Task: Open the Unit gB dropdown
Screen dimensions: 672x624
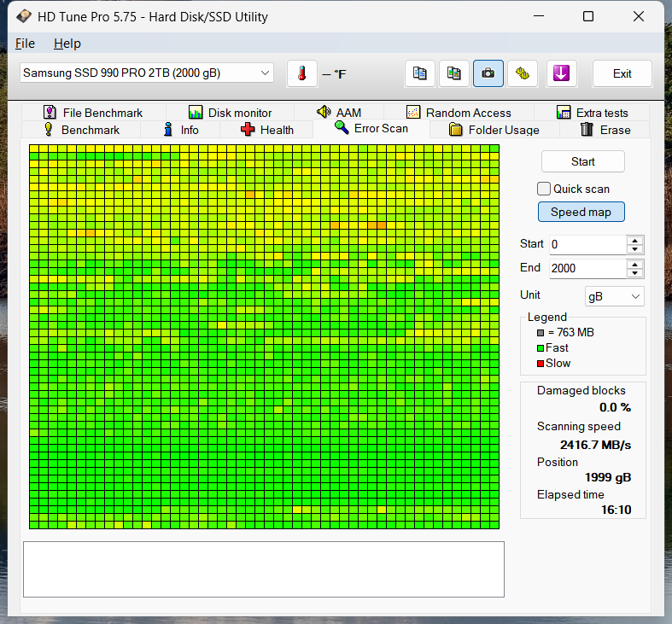Action: pos(614,296)
